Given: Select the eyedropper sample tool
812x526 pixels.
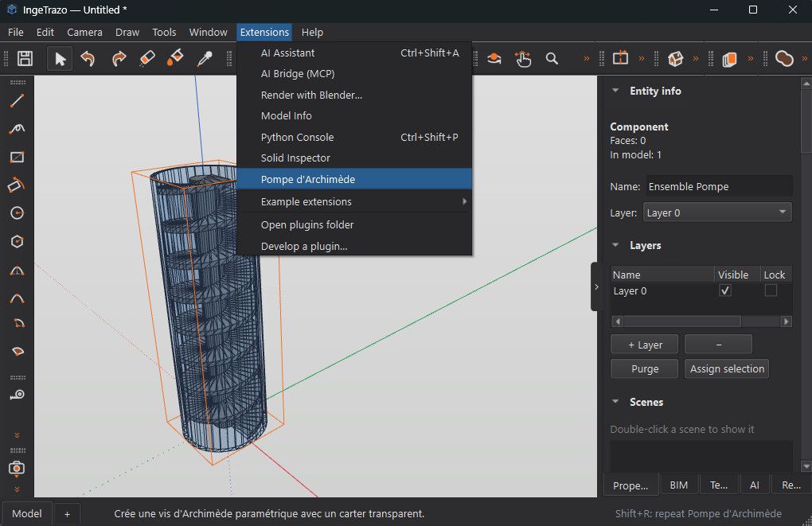Looking at the screenshot, I should 205,59.
